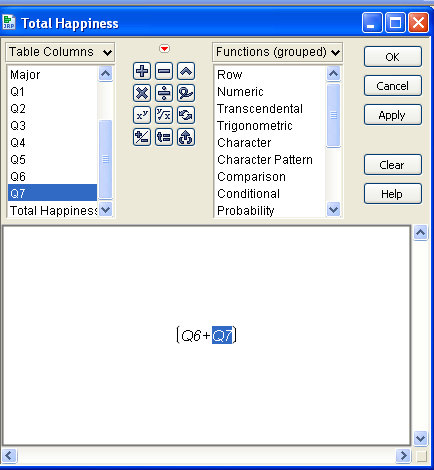
Task: Select the Transcendental function group
Action: tap(260, 109)
